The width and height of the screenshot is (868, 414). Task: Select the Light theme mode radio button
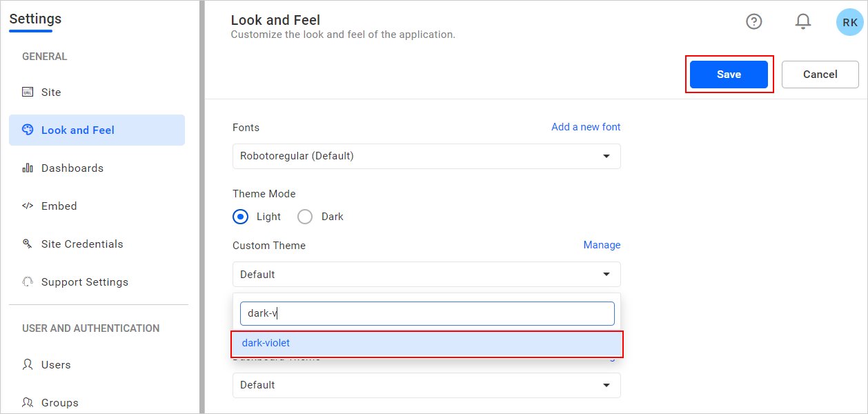240,216
